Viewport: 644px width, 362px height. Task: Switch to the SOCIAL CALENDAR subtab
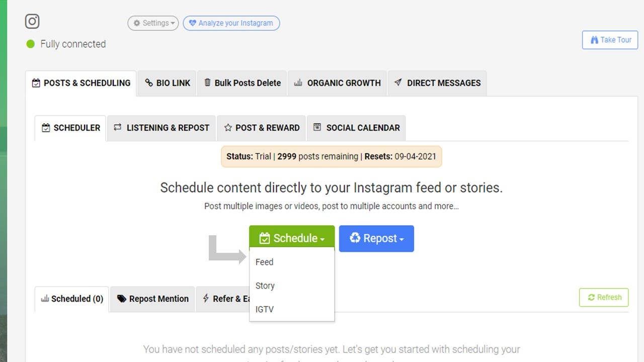tap(356, 128)
